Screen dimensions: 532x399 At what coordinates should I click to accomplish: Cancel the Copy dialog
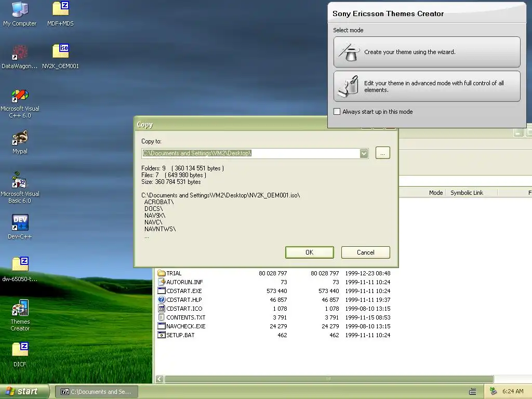pyautogui.click(x=365, y=252)
